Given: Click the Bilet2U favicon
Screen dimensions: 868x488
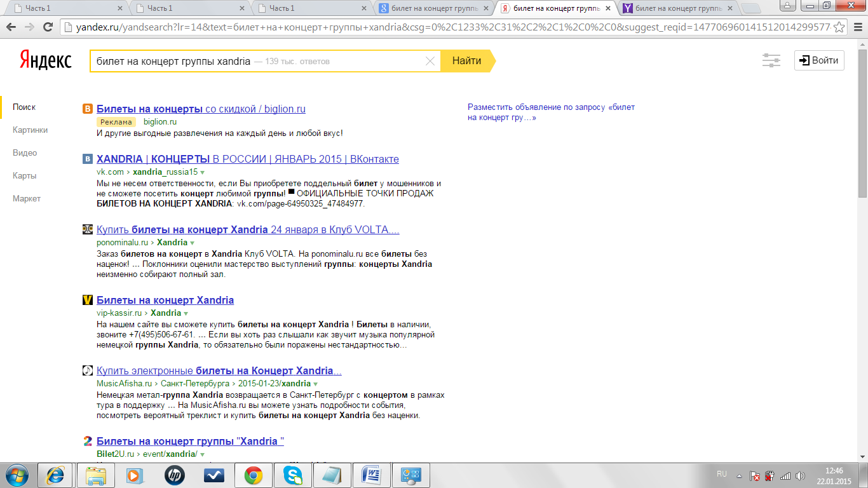Looking at the screenshot, I should [88, 441].
